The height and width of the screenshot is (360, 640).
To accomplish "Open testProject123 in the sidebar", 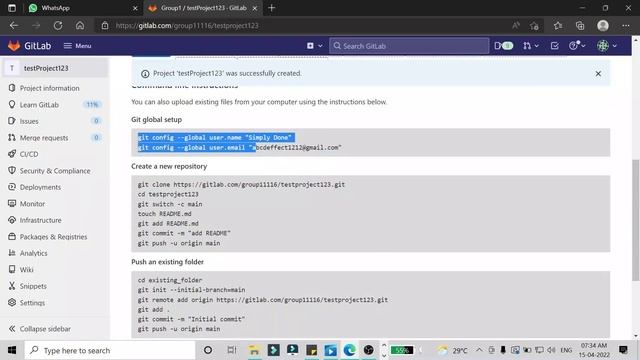I will click(x=55, y=68).
